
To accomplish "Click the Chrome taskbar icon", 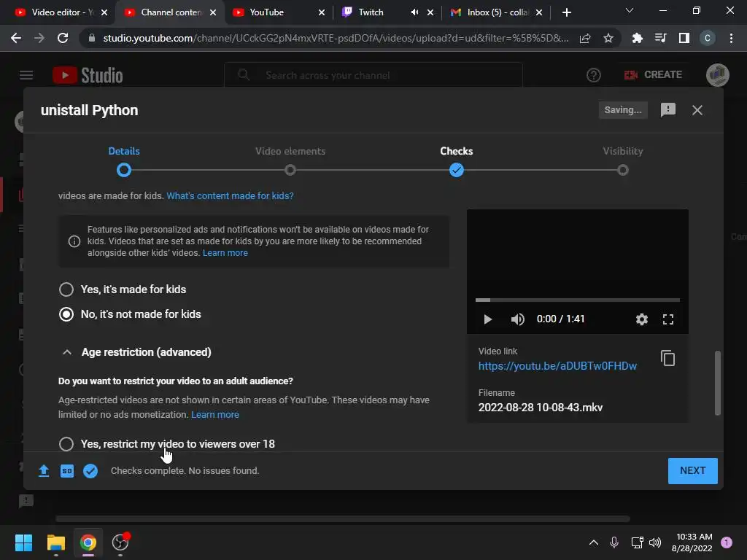I will pos(88,542).
